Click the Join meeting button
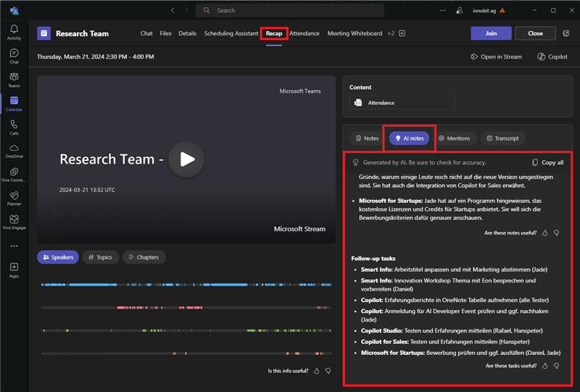Viewport: 580px width, 392px height. 491,33
